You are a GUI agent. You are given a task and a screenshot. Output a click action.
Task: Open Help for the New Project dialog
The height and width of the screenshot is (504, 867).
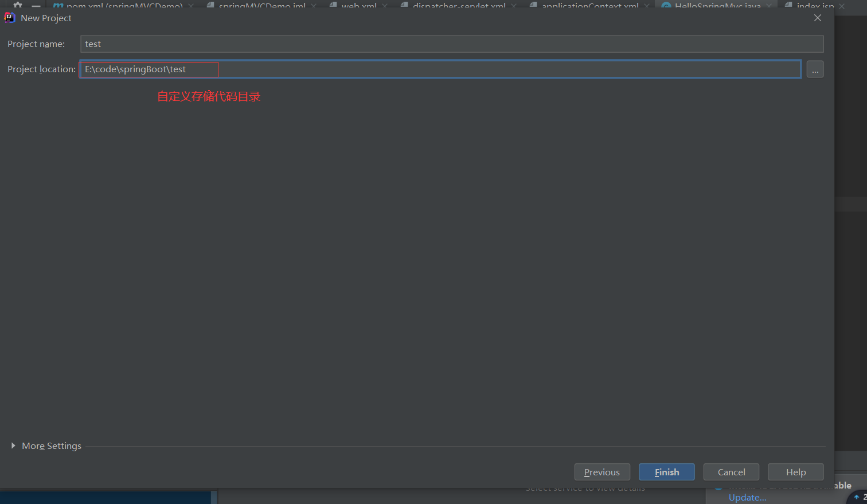coord(796,472)
